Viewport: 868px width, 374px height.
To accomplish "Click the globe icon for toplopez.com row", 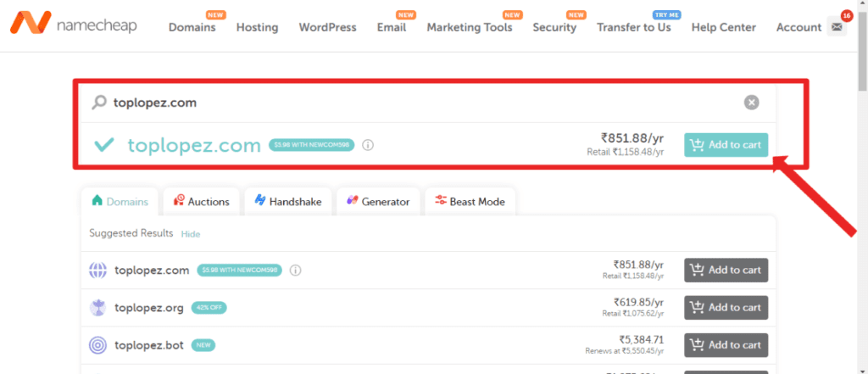I will pyautogui.click(x=98, y=271).
